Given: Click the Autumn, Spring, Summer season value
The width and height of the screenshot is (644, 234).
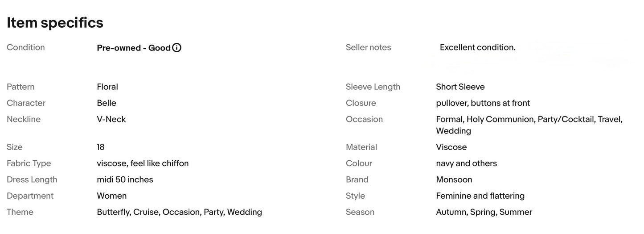Looking at the screenshot, I should coord(484,212).
